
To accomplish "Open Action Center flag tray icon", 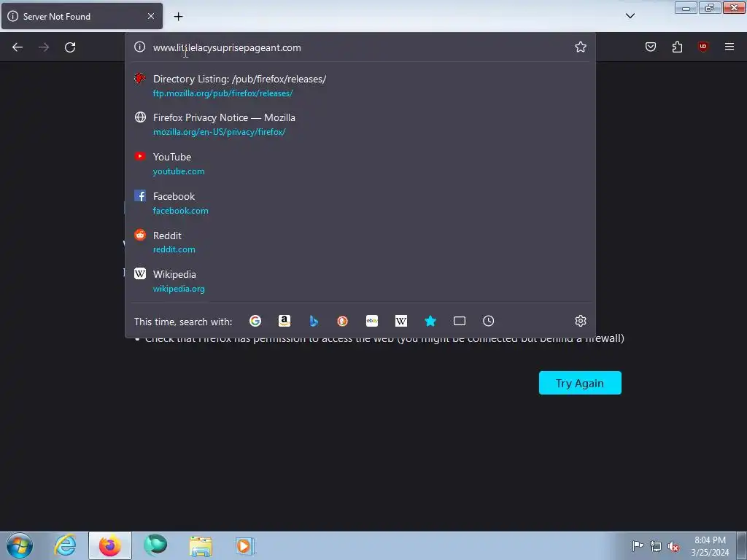I will (638, 546).
